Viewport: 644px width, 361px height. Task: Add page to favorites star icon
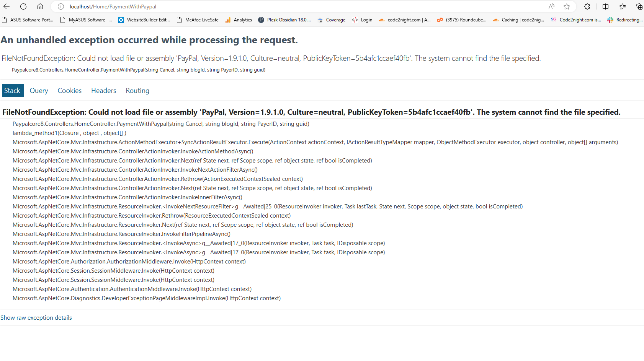(567, 7)
